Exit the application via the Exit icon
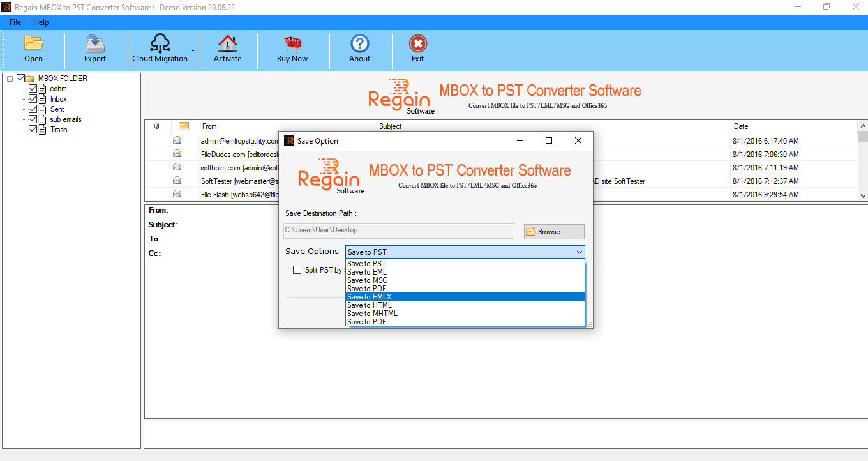868x461 pixels. click(417, 49)
